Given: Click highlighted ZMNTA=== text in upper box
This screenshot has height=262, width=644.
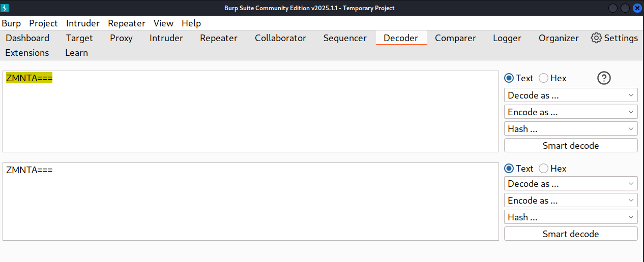Looking at the screenshot, I should click(30, 78).
